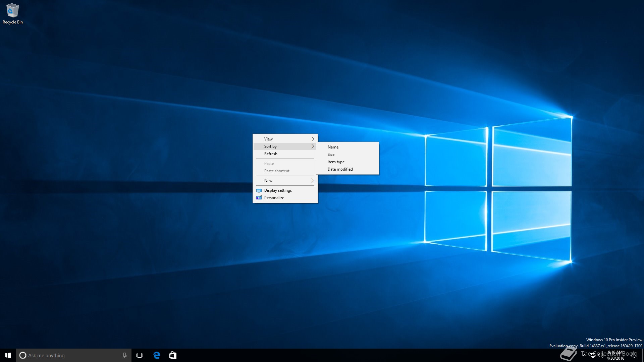Show hidden tray icons chevron
This screenshot has width=644, height=362.
[x=585, y=355]
